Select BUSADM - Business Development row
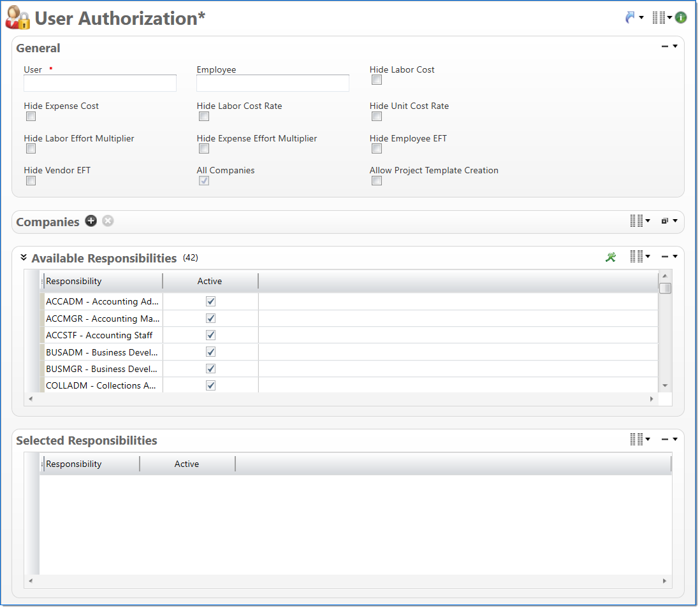Screen dimensions: 700x609 click(x=102, y=352)
